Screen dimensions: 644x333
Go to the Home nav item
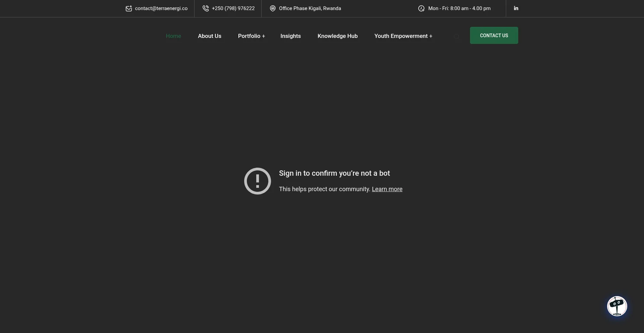173,36
